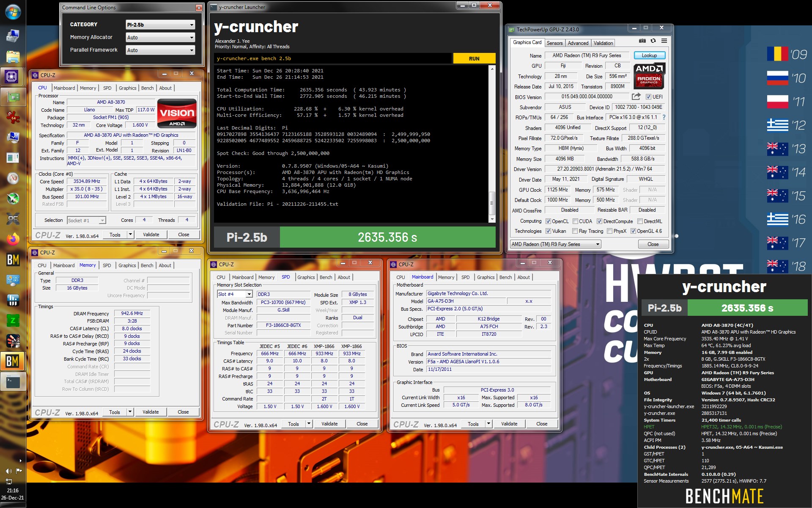Open the Validation tab in GPU-Z
This screenshot has width=812, height=508.
click(x=603, y=43)
